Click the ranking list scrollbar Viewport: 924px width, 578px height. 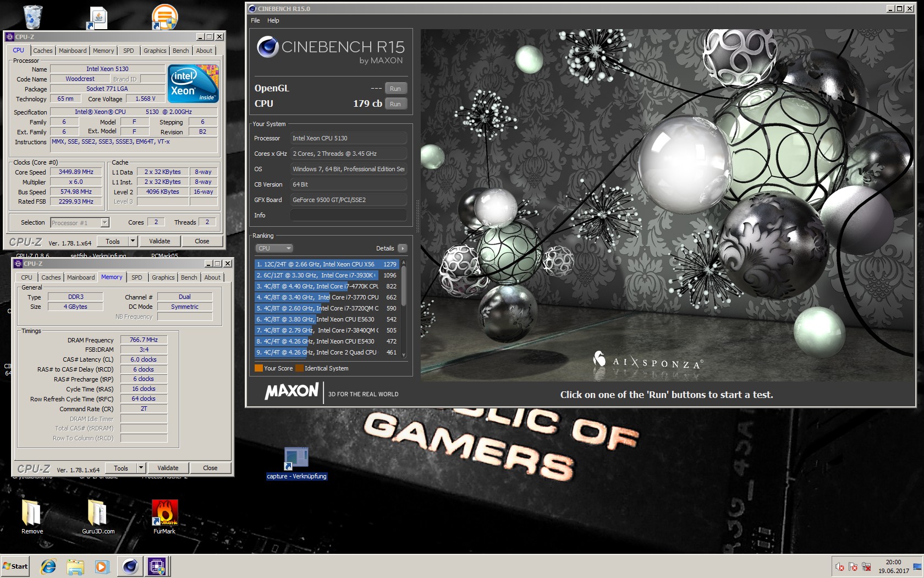click(404, 286)
